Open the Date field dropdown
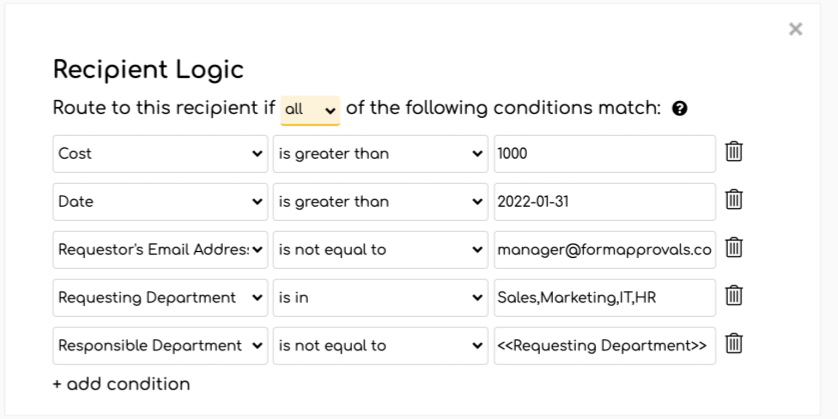The height and width of the screenshot is (419, 838). (160, 202)
